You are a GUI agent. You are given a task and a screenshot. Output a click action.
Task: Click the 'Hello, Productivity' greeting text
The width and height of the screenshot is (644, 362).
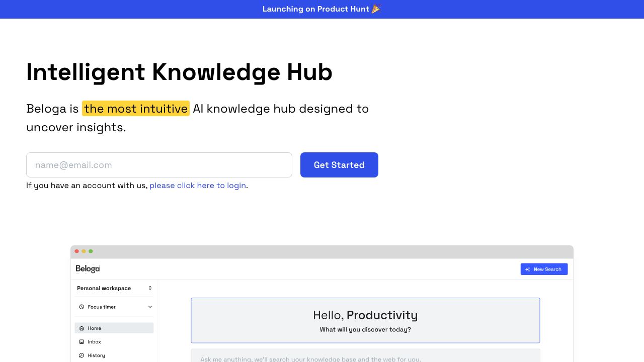click(365, 315)
